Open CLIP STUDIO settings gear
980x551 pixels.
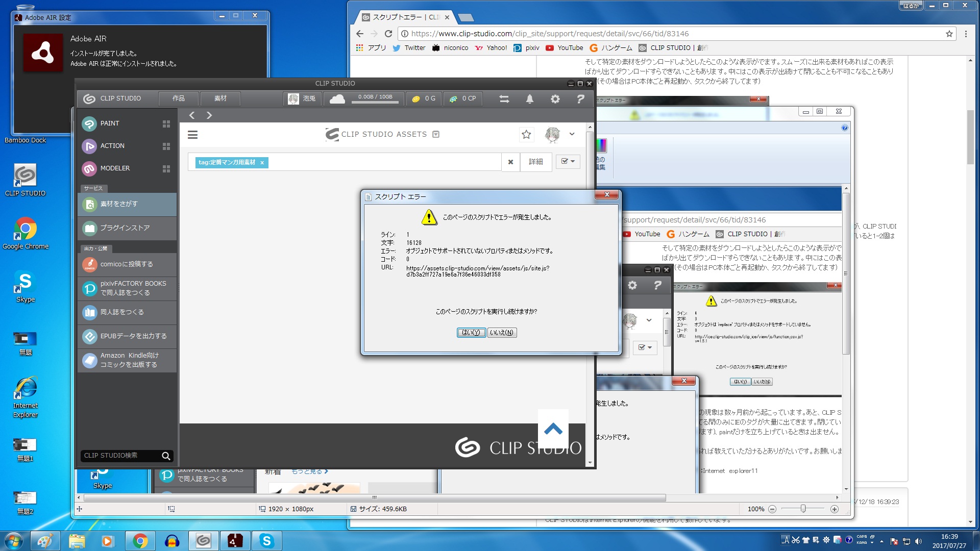555,99
